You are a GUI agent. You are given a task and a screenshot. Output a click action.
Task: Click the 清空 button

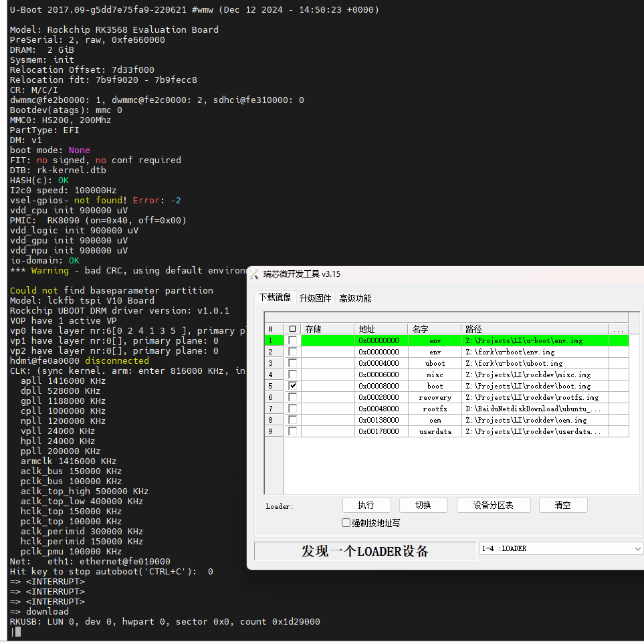pyautogui.click(x=562, y=505)
